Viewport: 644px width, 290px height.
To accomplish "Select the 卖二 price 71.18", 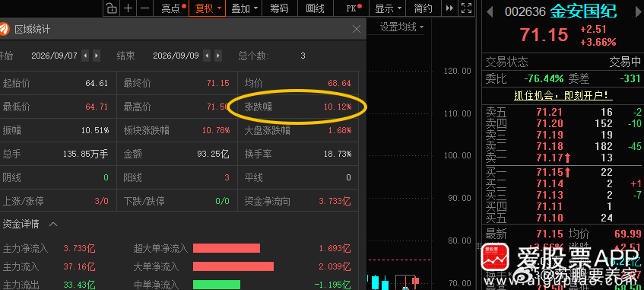I will (x=549, y=146).
